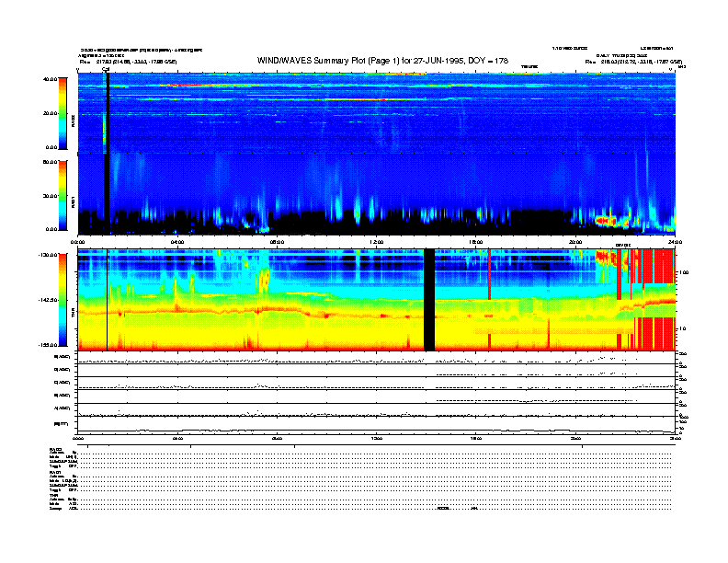
Task: Click the Cal marker above the RAD2 spectrogram
Action: click(106, 70)
